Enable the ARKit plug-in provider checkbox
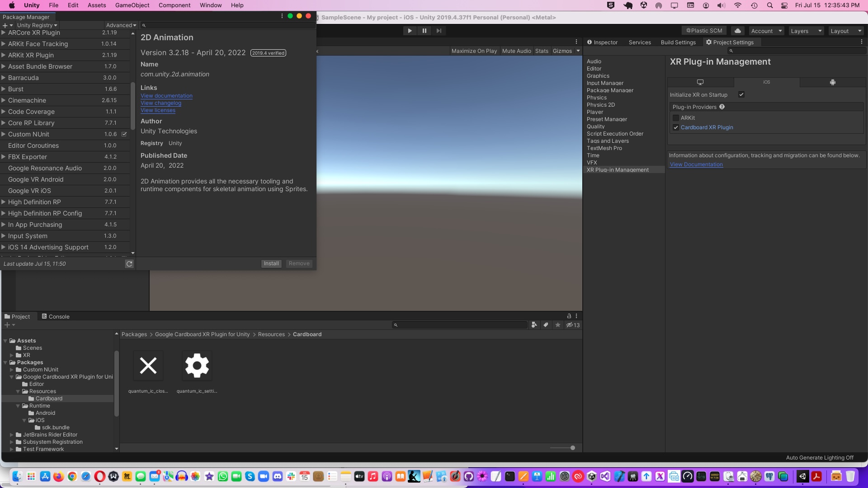The image size is (868, 488). coord(676,118)
